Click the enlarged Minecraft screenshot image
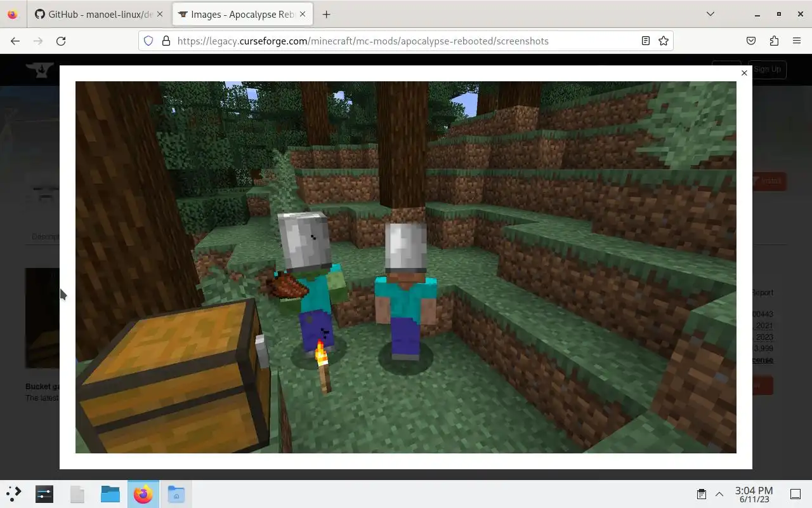Screen dimensions: 812x508 (x=406, y=267)
